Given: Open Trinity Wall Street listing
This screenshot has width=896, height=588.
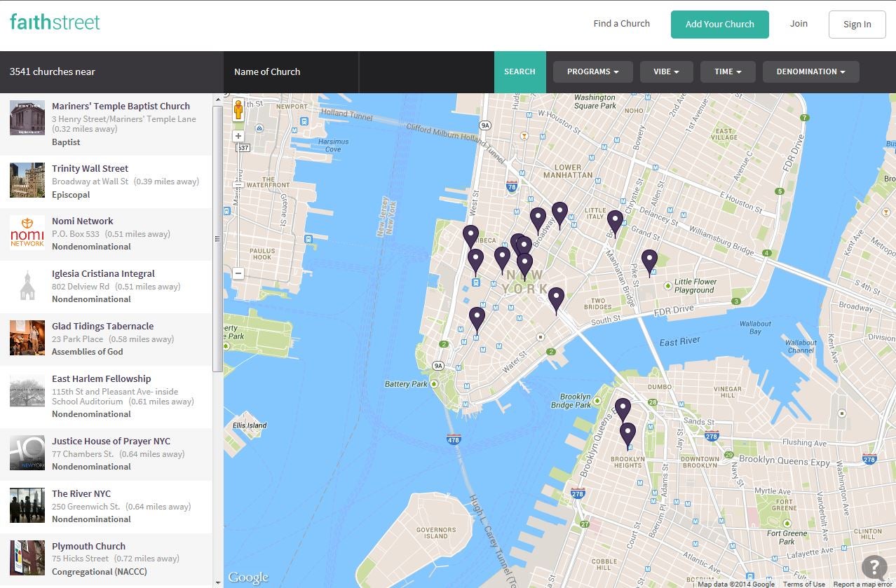Looking at the screenshot, I should coord(90,168).
